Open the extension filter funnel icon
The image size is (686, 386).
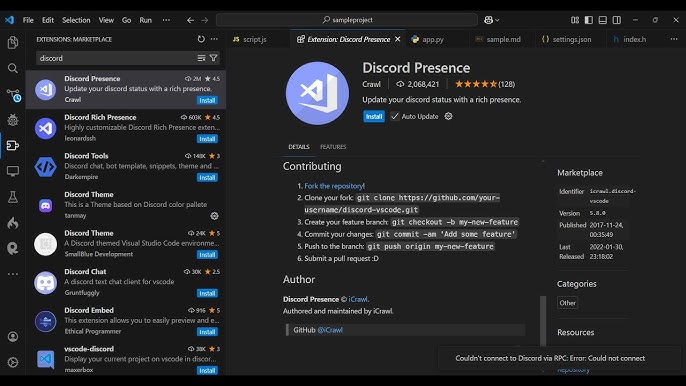214,58
